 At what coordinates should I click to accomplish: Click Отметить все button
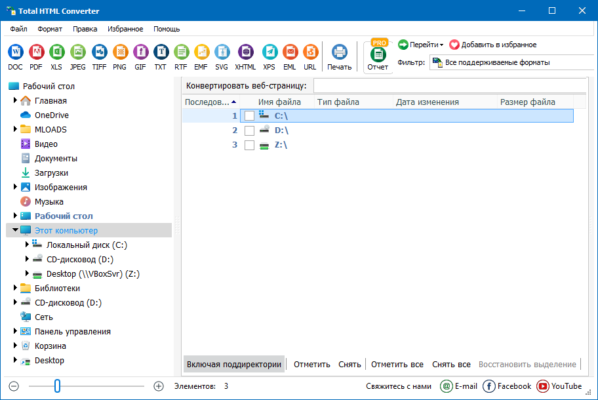pos(397,364)
